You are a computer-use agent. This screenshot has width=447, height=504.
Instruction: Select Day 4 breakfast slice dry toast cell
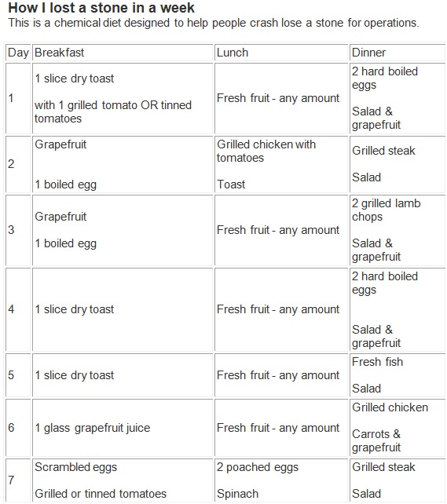coord(123,309)
